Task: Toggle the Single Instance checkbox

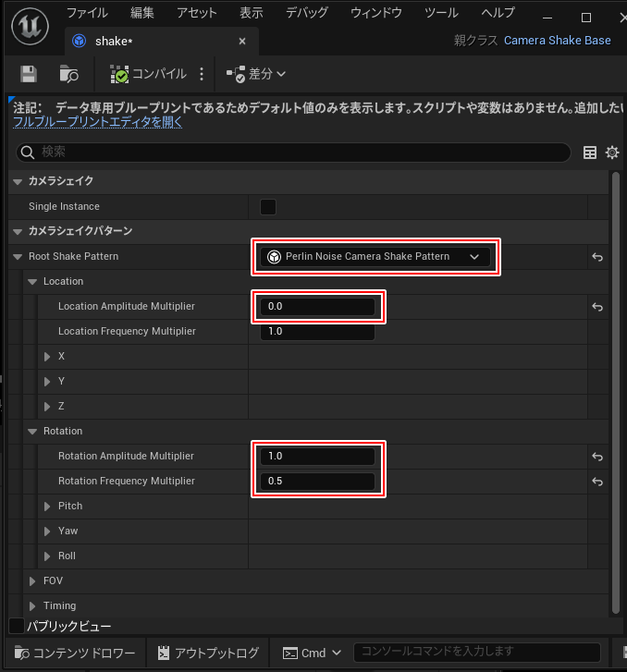Action: 268,207
